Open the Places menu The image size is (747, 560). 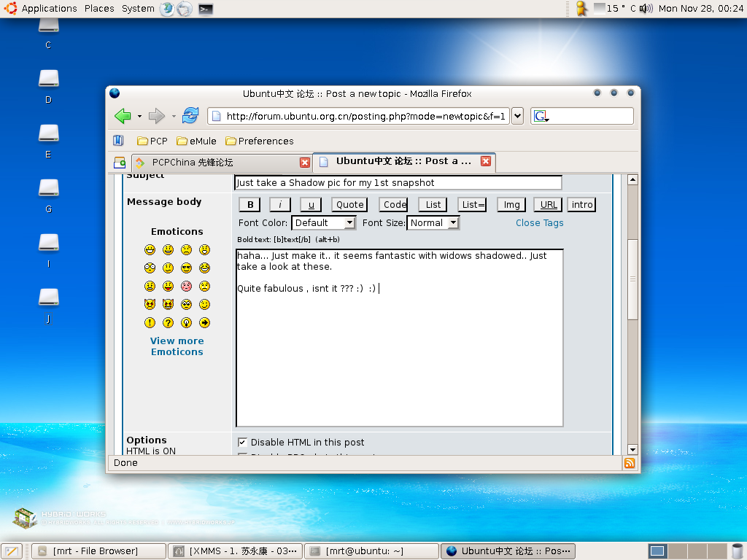99,9
